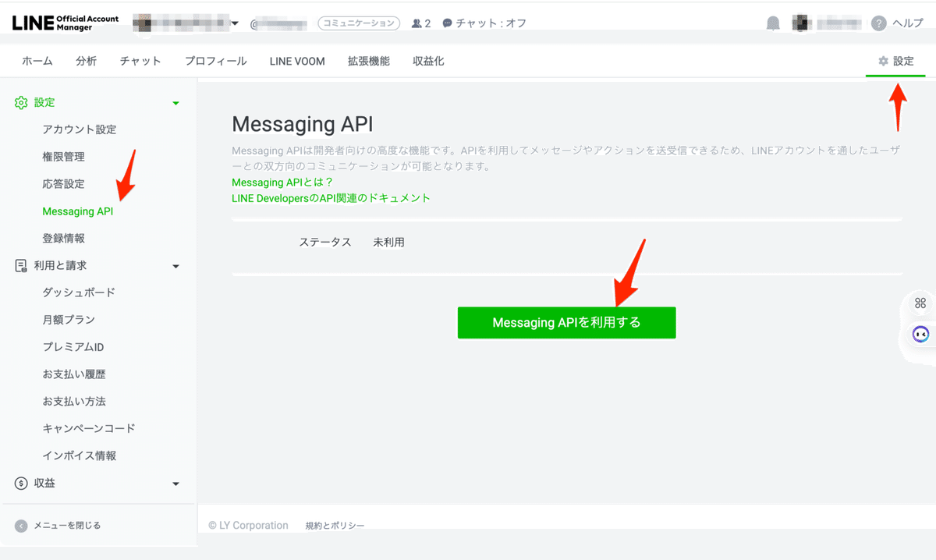Open お支払い履歴 in the sidebar
This screenshot has width=936, height=560.
pos(74,374)
